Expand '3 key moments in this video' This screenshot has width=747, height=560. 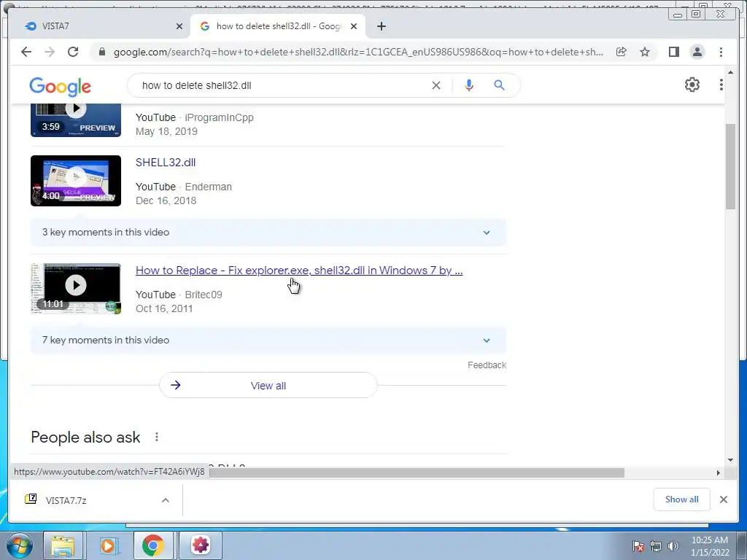268,233
